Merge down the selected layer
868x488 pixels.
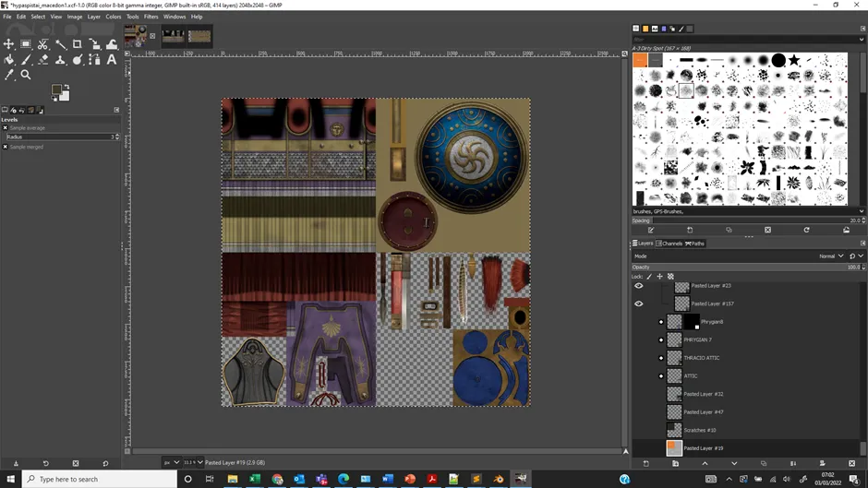coord(793,463)
